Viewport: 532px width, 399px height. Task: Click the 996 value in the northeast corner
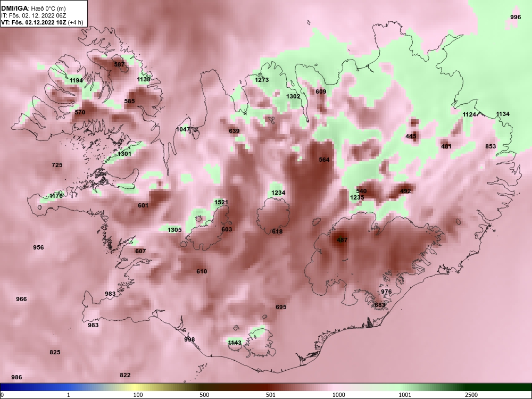516,17
